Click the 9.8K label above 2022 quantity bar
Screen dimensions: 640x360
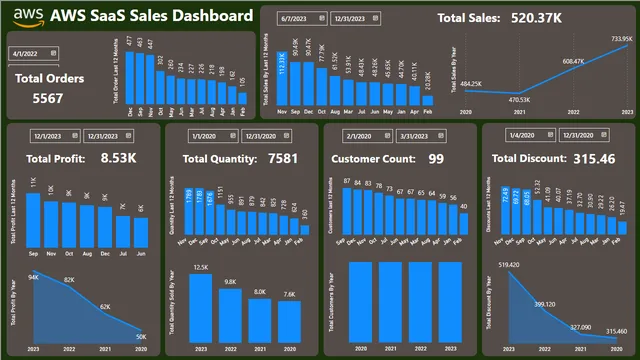pos(230,282)
